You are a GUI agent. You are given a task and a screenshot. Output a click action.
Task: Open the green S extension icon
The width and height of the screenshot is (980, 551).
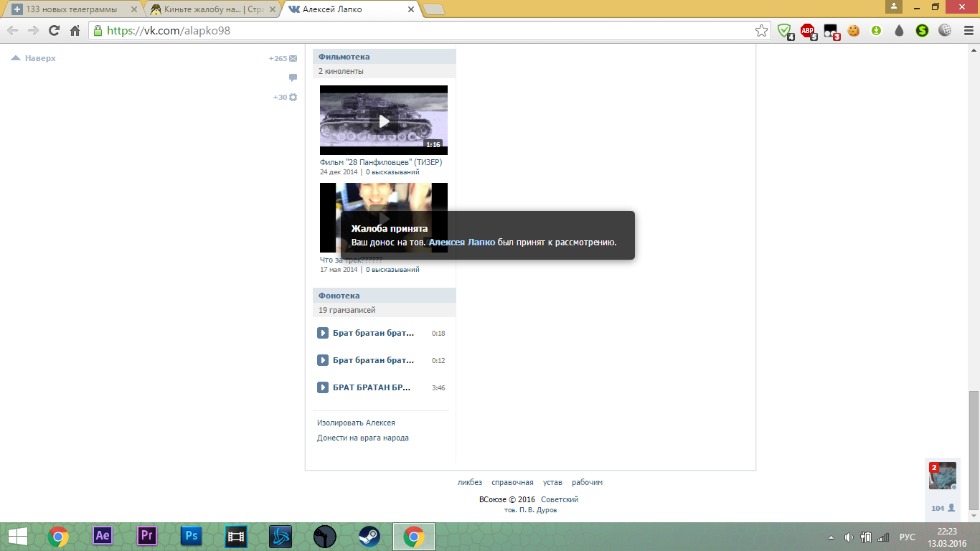[922, 31]
